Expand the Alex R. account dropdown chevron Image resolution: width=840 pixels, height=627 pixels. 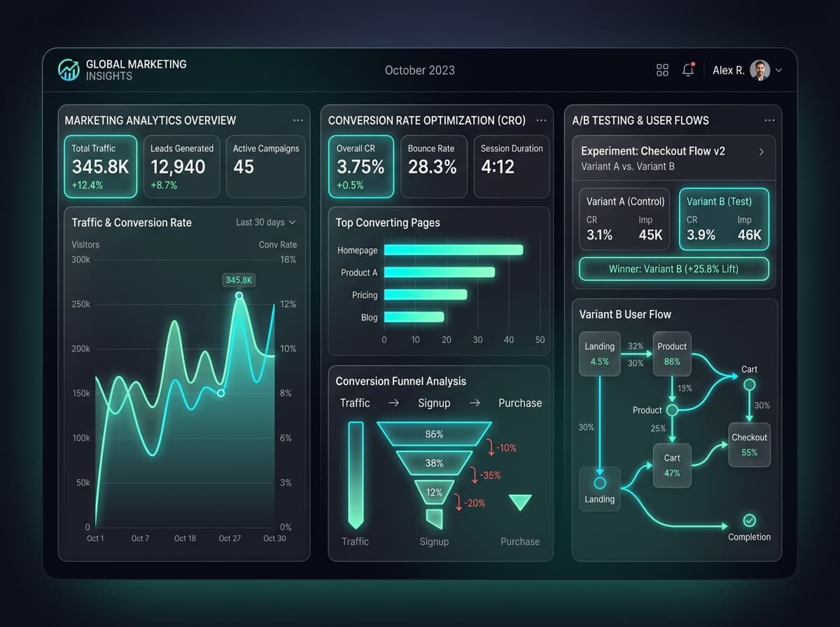coord(778,70)
